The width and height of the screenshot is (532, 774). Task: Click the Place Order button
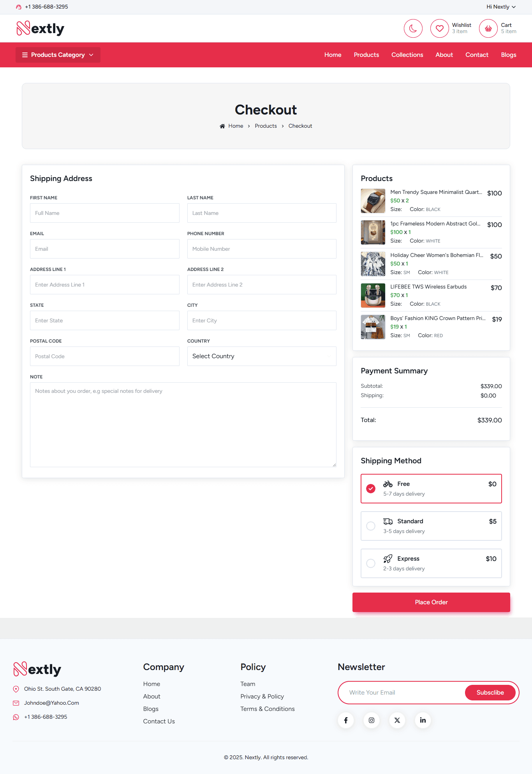point(431,602)
